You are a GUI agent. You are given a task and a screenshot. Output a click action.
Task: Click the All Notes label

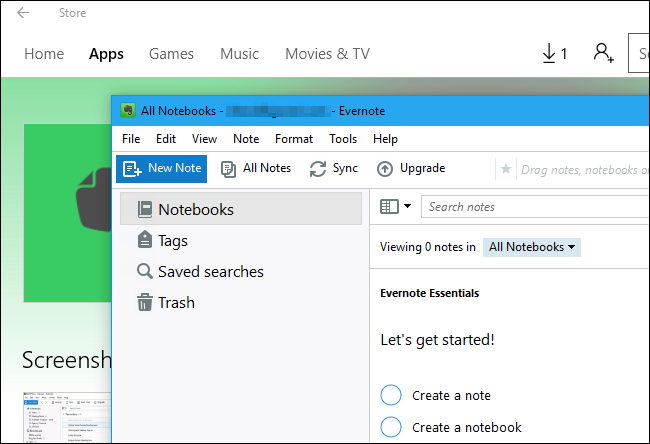(x=267, y=168)
